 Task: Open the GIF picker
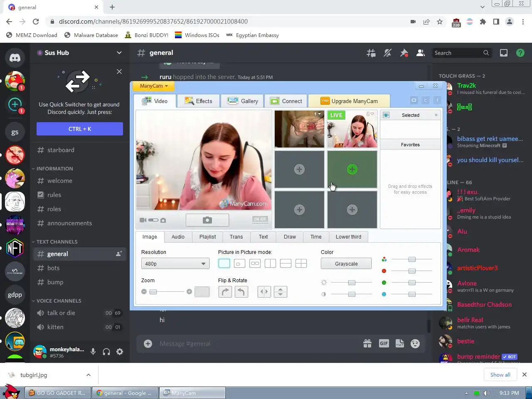[x=384, y=344]
